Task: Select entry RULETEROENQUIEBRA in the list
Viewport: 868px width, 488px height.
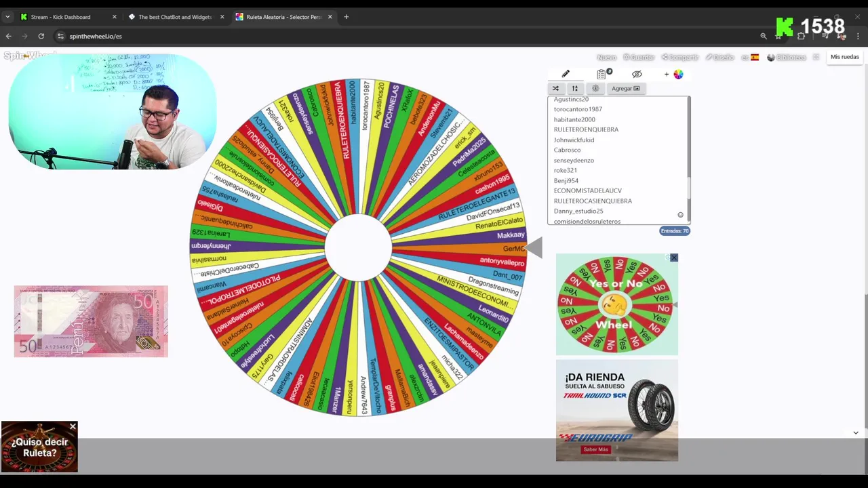Action: (586, 129)
